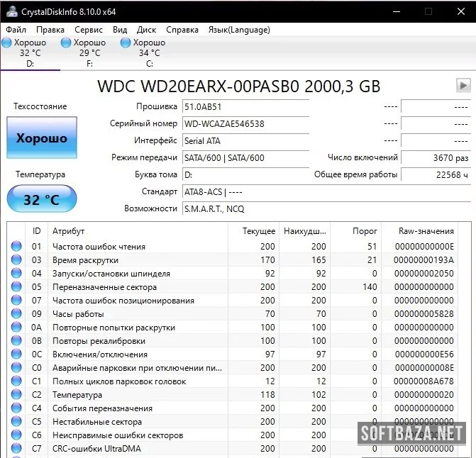Click the Хорошо health status button
476x458 pixels.
(x=42, y=138)
